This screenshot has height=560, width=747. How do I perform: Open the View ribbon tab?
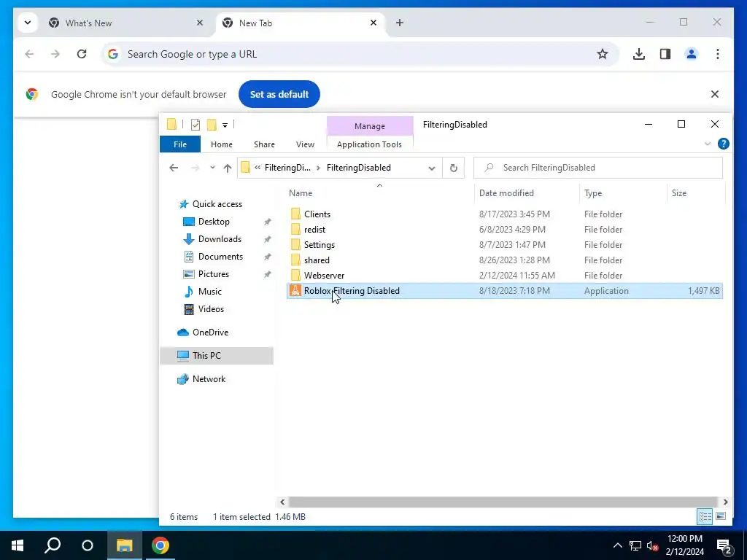tap(305, 144)
